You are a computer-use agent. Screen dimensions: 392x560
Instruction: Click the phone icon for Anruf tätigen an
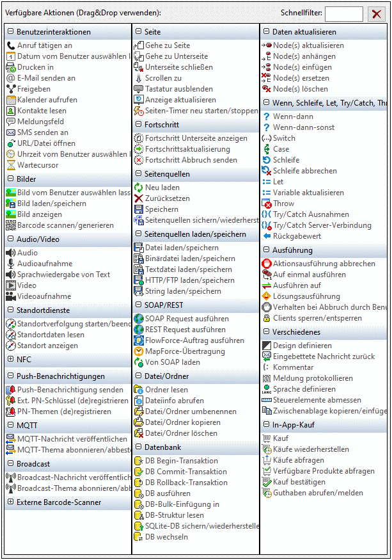[x=11, y=45]
